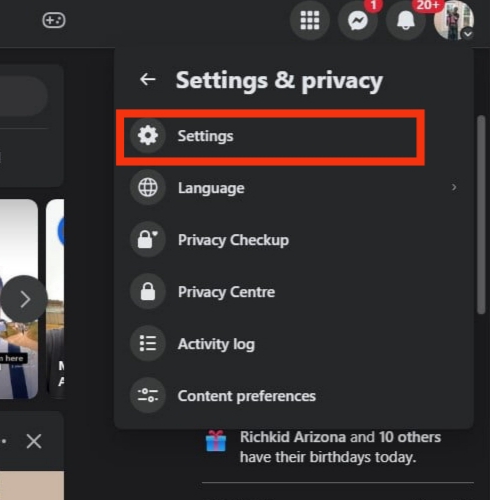Click the Activity log list icon

148,343
